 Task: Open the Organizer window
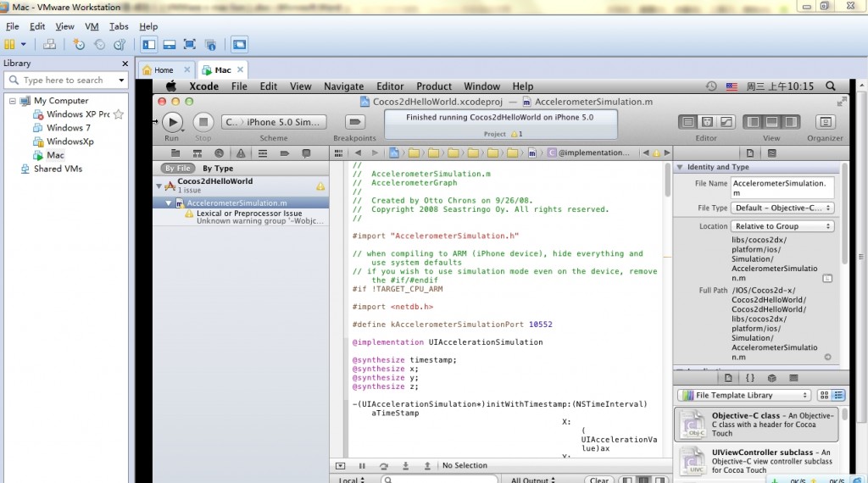click(825, 122)
